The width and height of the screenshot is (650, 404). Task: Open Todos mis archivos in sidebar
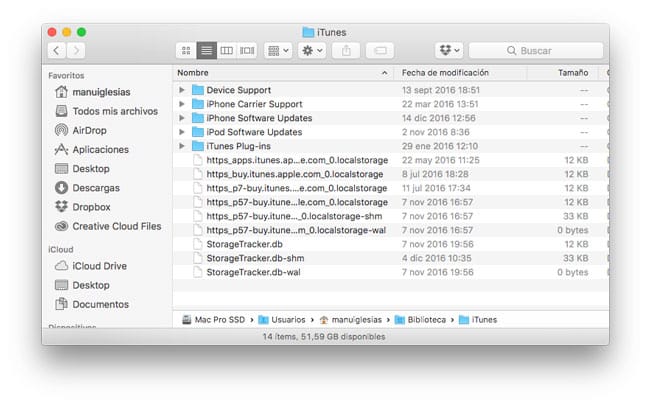click(107, 111)
